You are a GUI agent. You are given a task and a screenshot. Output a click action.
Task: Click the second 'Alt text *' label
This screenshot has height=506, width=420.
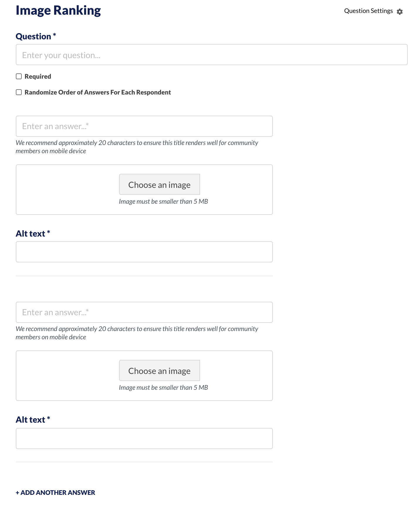click(x=33, y=420)
